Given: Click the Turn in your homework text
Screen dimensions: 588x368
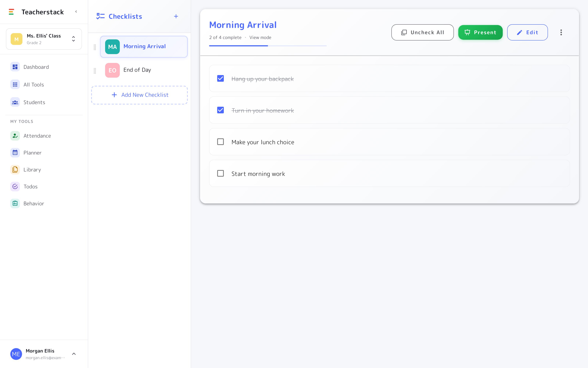Looking at the screenshot, I should pyautogui.click(x=263, y=111).
